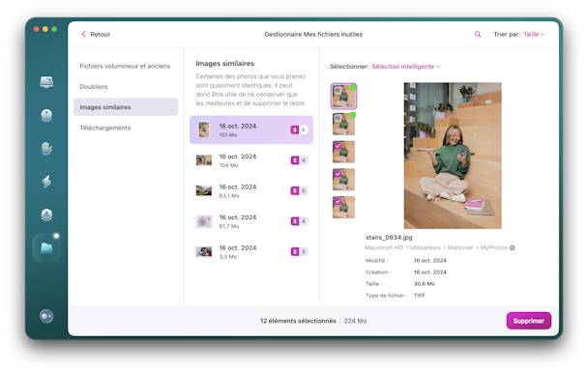Viewport: 588px width, 373px height.
Task: Switch to Fichiers volumineux et anciens
Action: (x=125, y=66)
